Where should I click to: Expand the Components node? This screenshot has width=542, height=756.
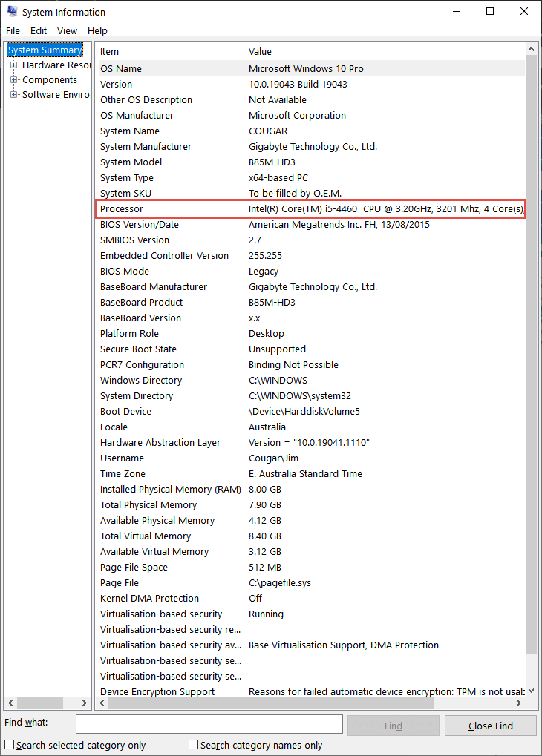[x=13, y=80]
